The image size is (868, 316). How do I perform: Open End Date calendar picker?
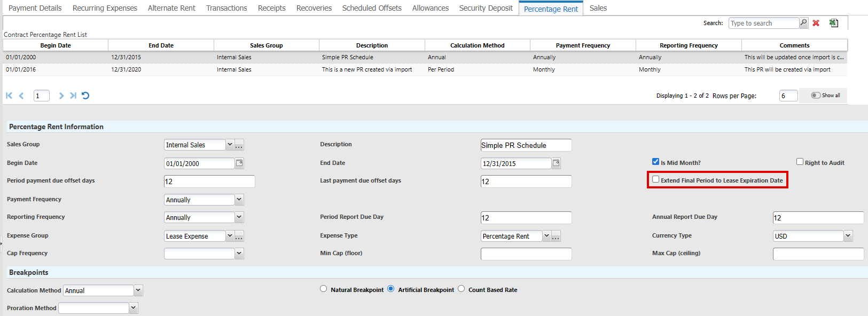point(556,163)
